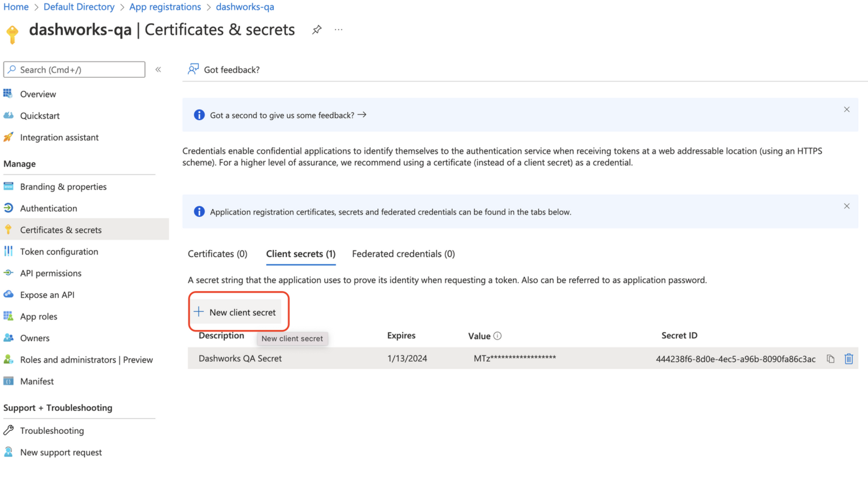
Task: Select the Dashworks QA Secret row
Action: [x=240, y=358]
